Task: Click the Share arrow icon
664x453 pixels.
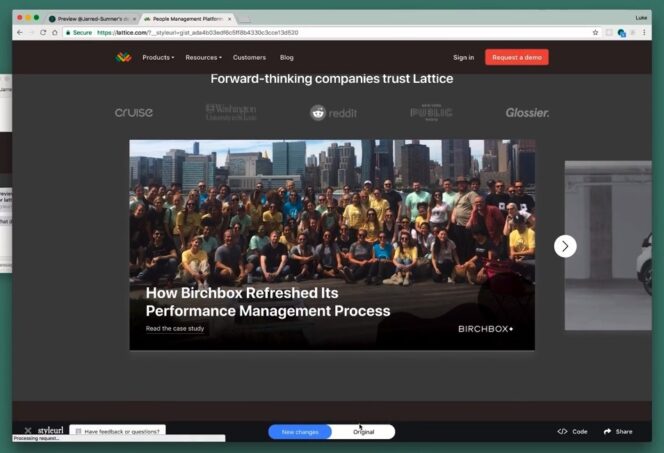Action: [607, 431]
